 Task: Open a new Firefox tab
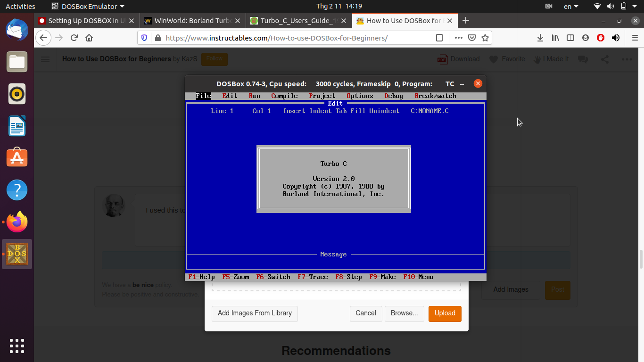click(466, 20)
